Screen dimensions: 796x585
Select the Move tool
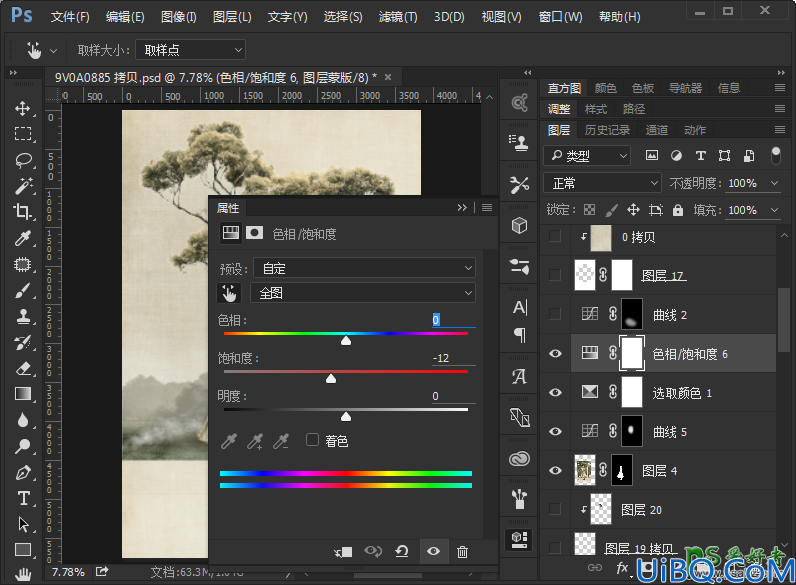click(x=23, y=108)
